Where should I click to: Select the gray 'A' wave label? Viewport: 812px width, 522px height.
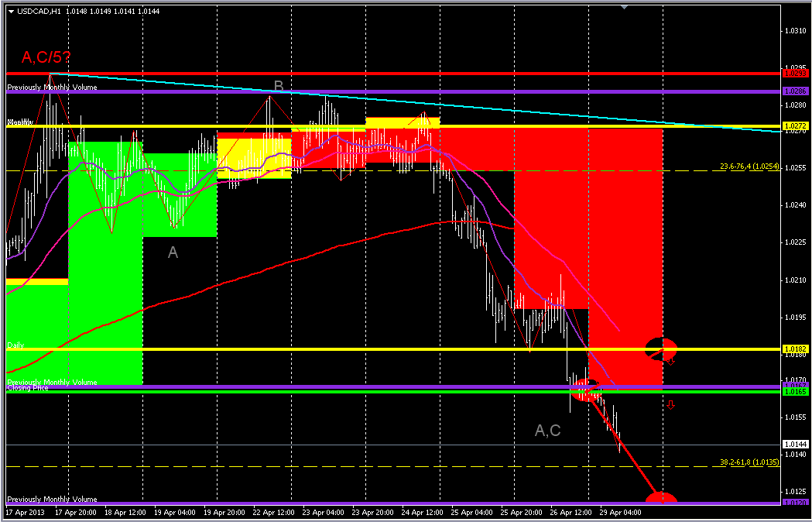click(173, 252)
